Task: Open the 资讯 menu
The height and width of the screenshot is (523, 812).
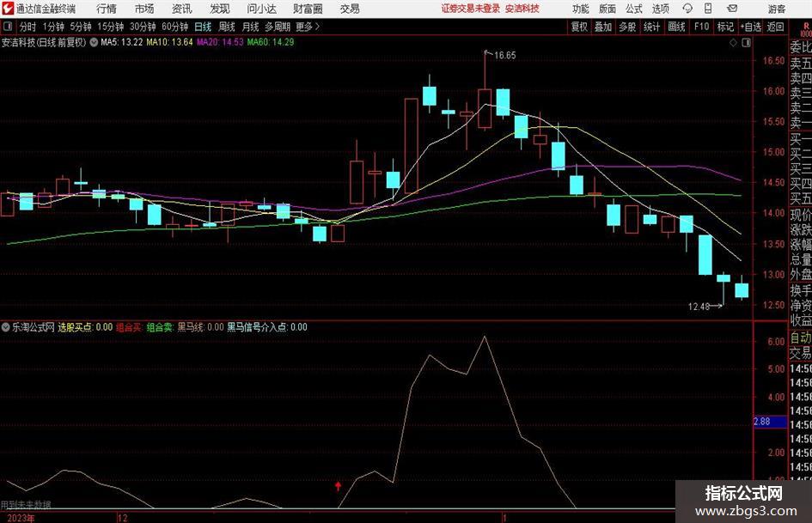Action: [182, 9]
